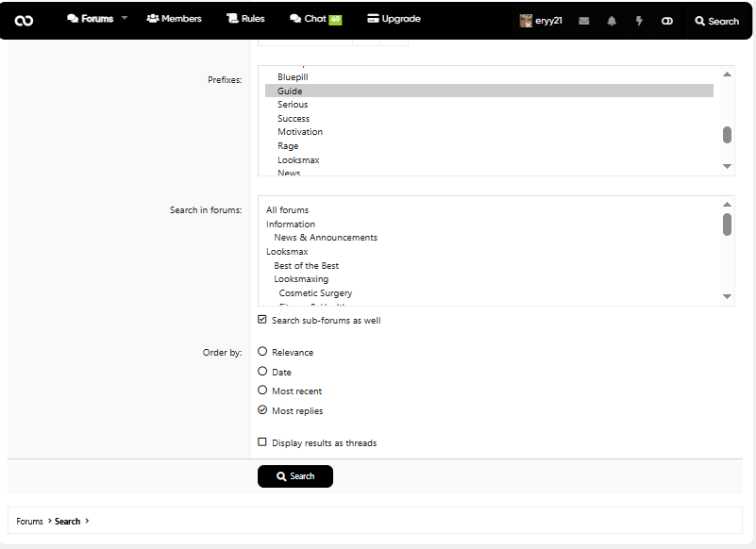Select the Cosmetic Surgery forum
This screenshot has width=756, height=549.
(489, 293)
